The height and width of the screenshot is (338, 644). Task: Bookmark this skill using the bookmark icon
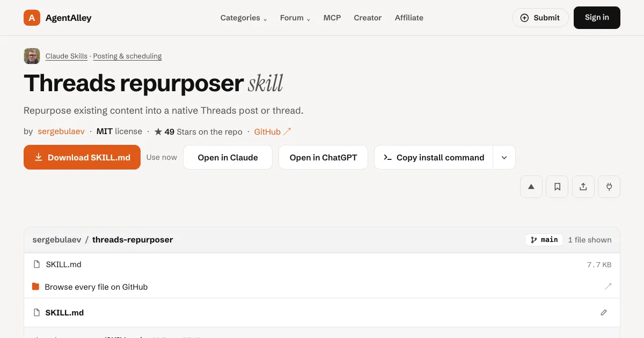(557, 187)
